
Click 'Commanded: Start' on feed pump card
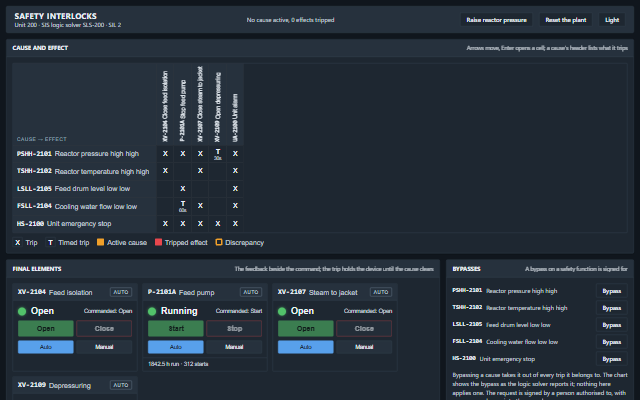(239, 311)
